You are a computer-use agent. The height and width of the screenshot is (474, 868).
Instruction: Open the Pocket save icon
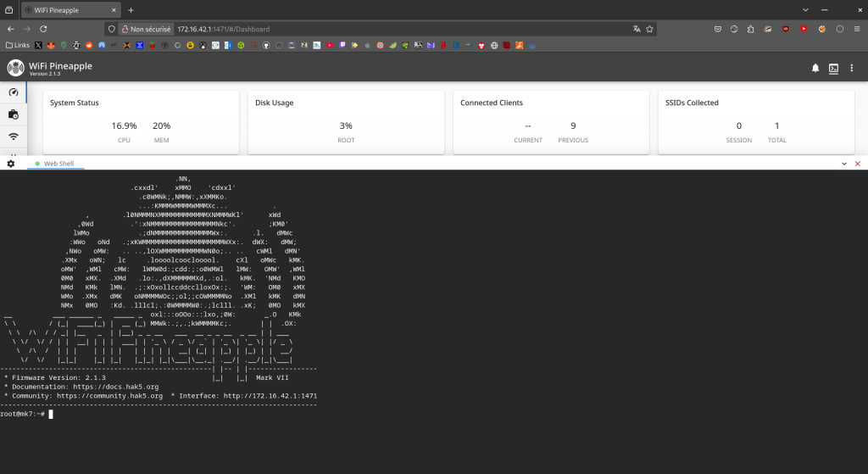pos(718,29)
